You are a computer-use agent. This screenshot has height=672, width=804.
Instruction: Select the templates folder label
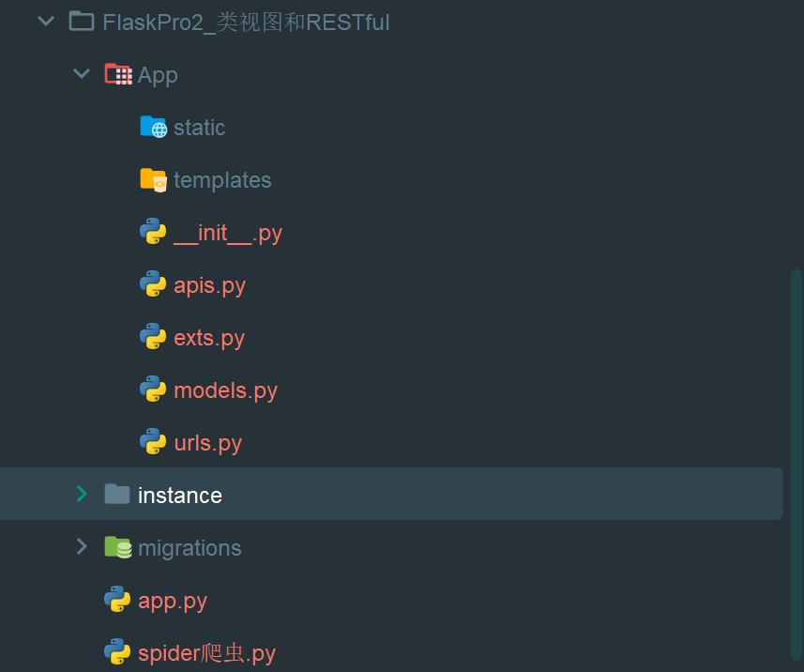click(222, 180)
